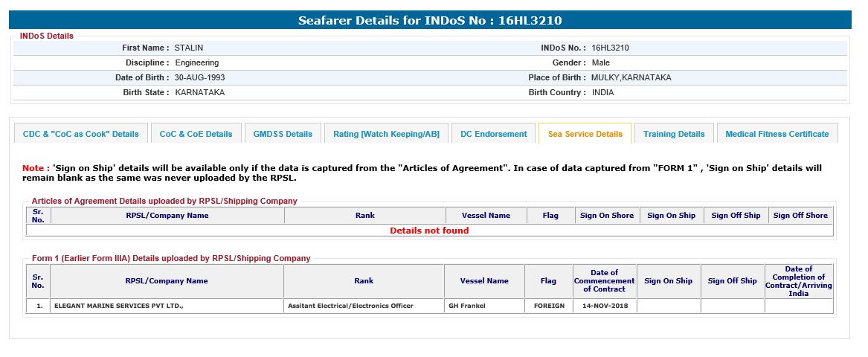
Task: Select the INDoS No. value 16HL3210
Action: pos(610,48)
